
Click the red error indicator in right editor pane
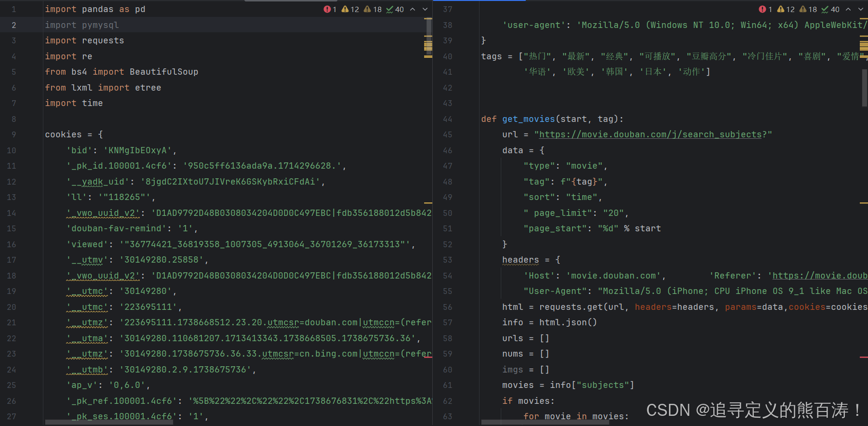click(x=766, y=9)
